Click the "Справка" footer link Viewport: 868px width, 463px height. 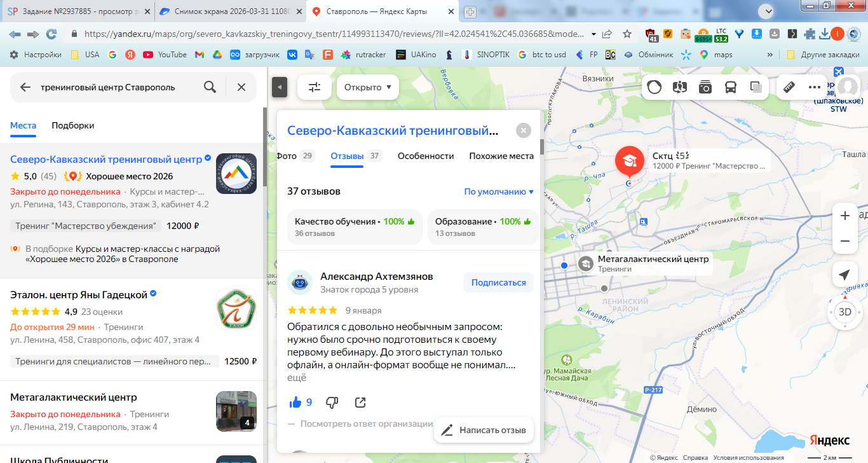(x=696, y=458)
